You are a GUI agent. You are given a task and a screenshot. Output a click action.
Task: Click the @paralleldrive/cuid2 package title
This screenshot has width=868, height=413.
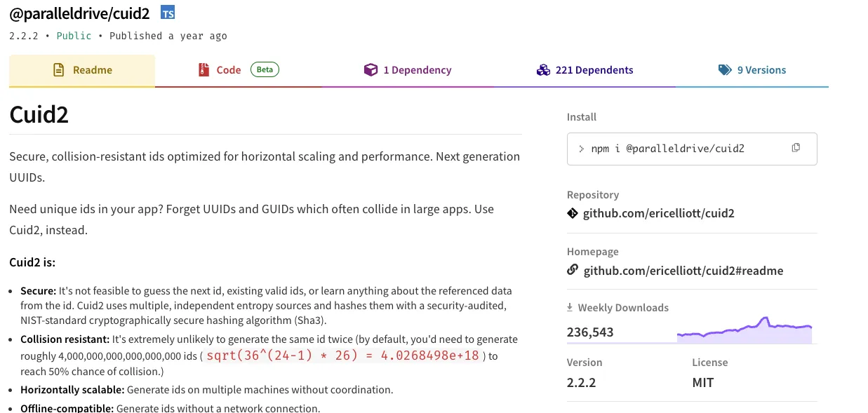(79, 13)
